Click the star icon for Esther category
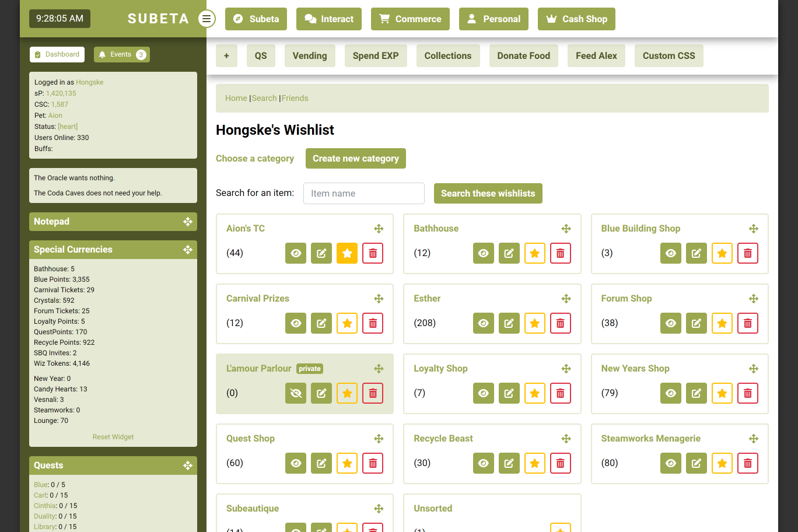Image resolution: width=798 pixels, height=532 pixels. coord(534,323)
